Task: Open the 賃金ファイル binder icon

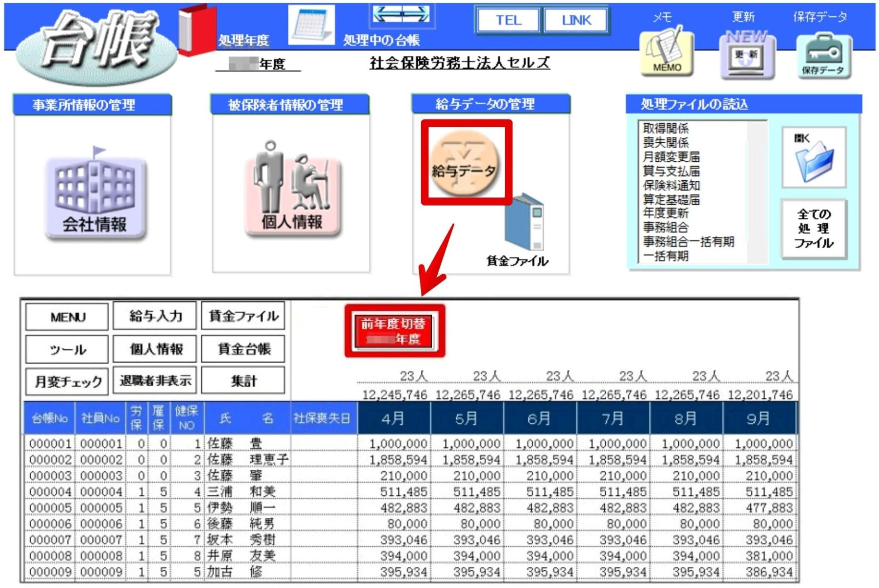Action: 524,222
